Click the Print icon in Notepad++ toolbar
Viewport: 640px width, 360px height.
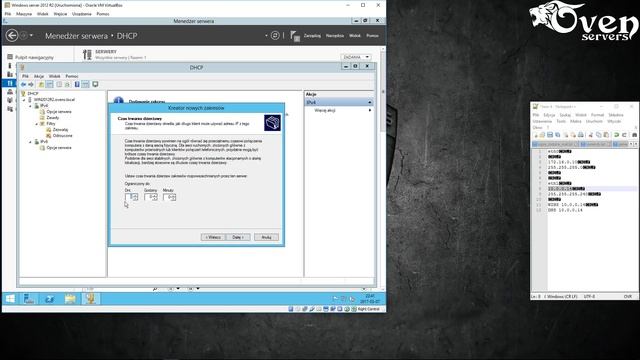(580, 135)
